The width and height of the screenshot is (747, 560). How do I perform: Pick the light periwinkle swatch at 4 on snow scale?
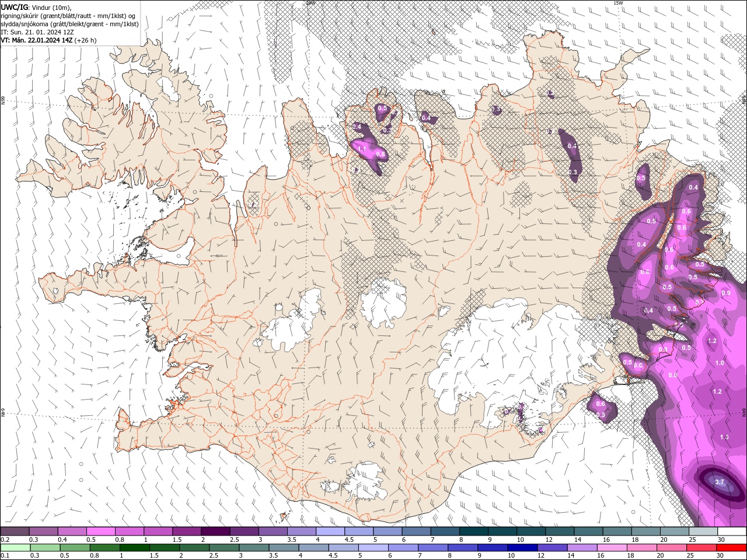point(330,531)
